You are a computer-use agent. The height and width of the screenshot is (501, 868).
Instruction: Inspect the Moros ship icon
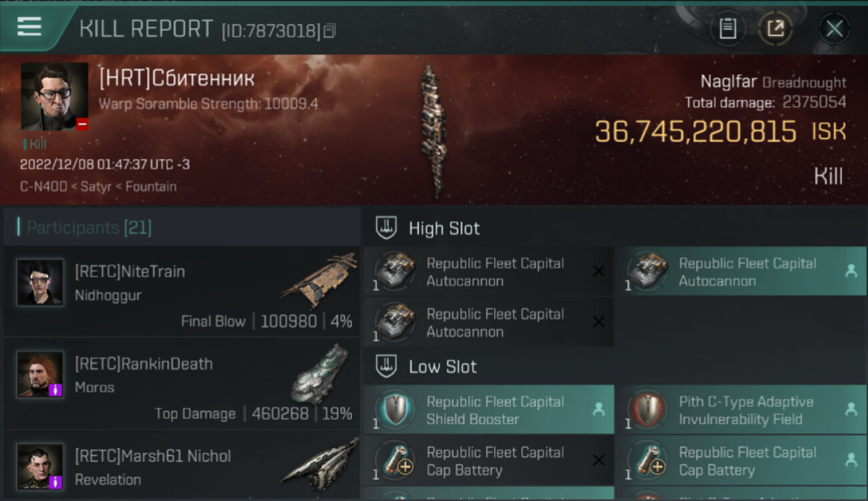click(319, 373)
